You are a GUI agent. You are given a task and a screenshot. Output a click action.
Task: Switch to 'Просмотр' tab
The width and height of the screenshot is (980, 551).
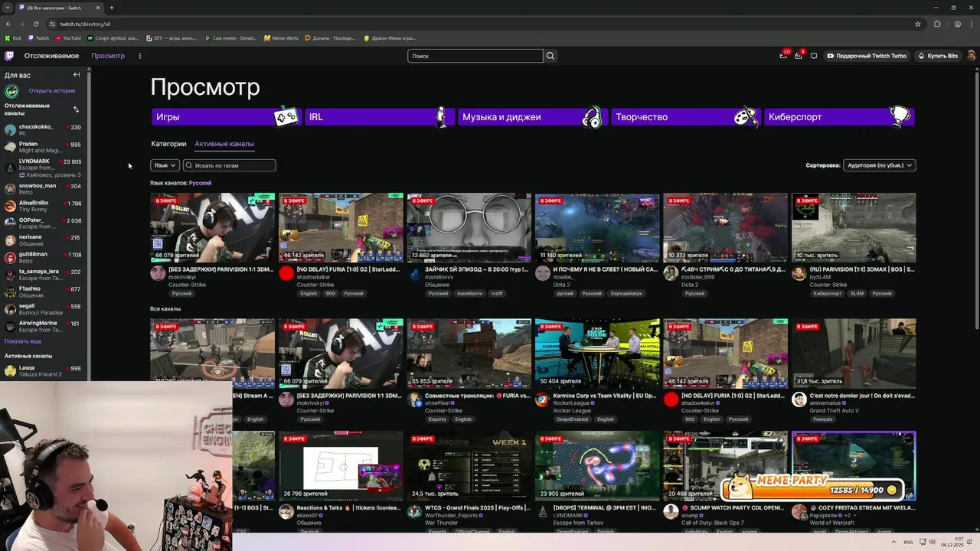pos(108,56)
